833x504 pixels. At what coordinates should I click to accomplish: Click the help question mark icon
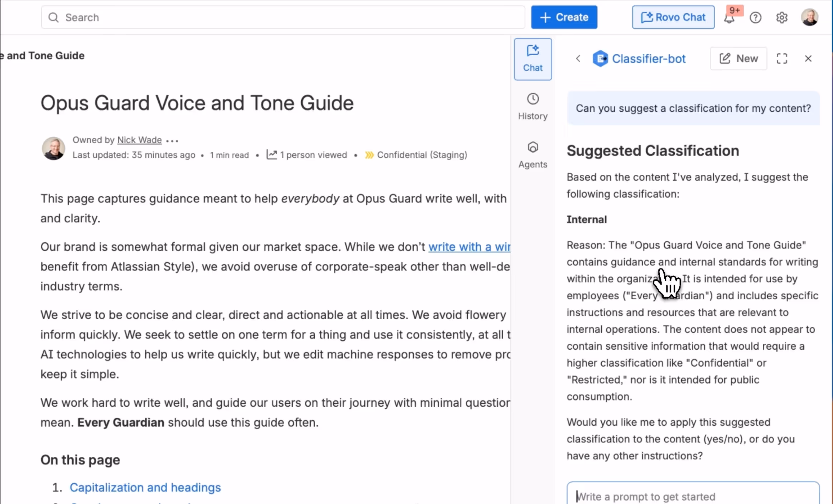(x=755, y=18)
